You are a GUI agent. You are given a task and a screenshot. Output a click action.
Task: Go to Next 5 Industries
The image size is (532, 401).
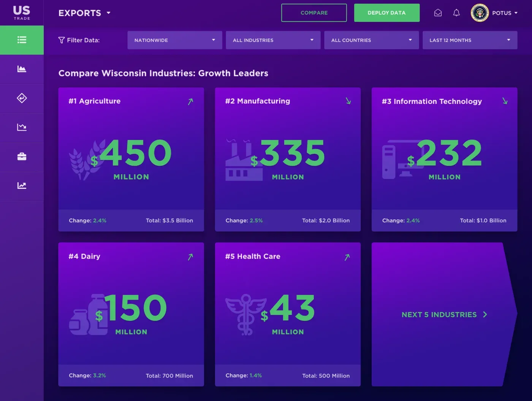(x=444, y=315)
